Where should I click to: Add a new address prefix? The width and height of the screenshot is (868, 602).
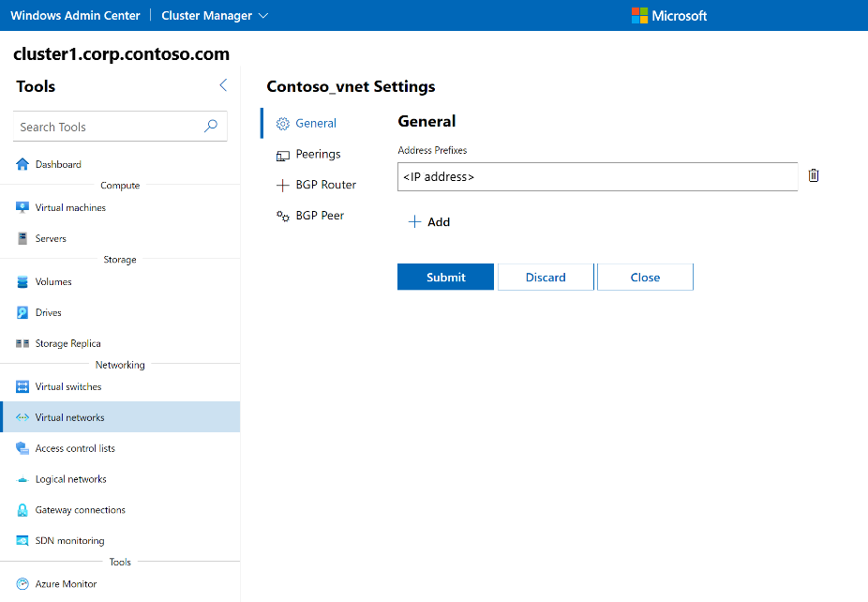point(427,222)
